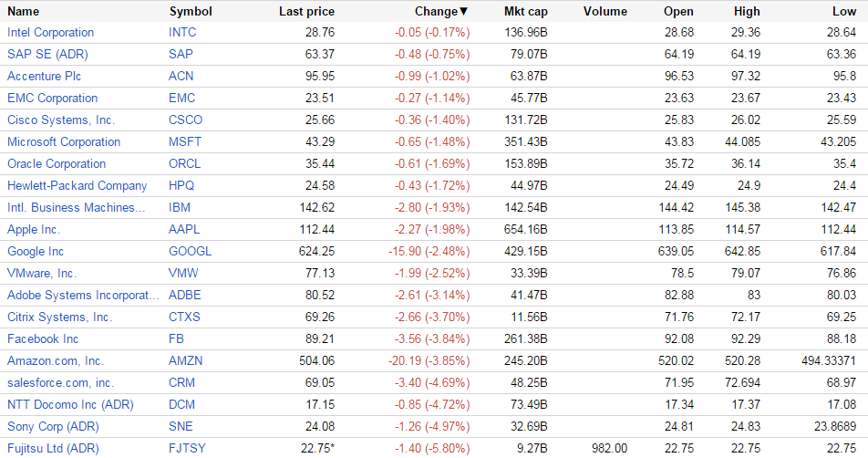Sort by Last price header
The width and height of the screenshot is (868, 458).
306,12
